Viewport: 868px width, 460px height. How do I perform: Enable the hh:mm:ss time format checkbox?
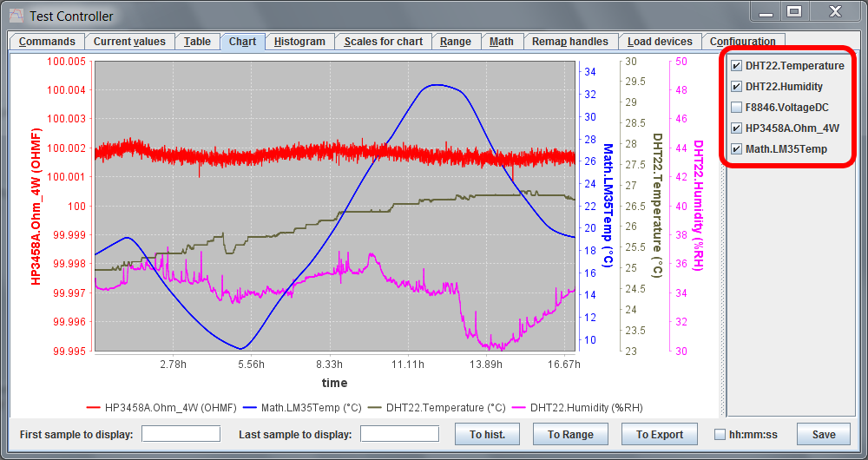(720, 435)
